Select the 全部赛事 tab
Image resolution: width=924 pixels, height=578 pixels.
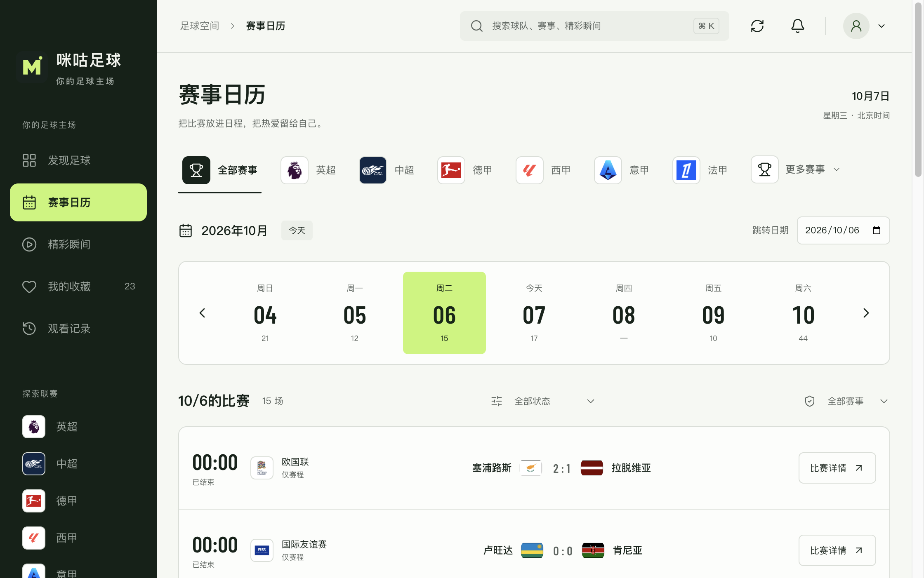[220, 170]
